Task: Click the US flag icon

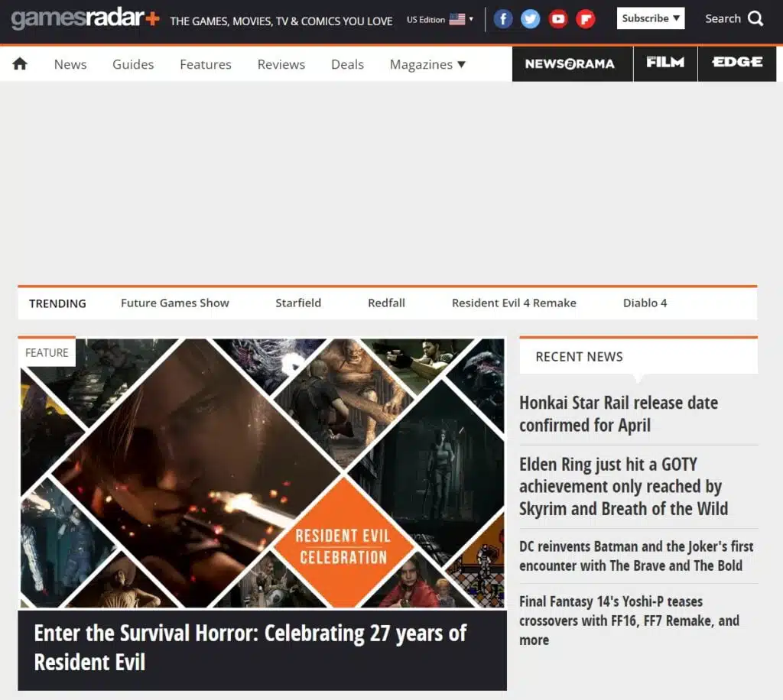Action: click(x=457, y=19)
